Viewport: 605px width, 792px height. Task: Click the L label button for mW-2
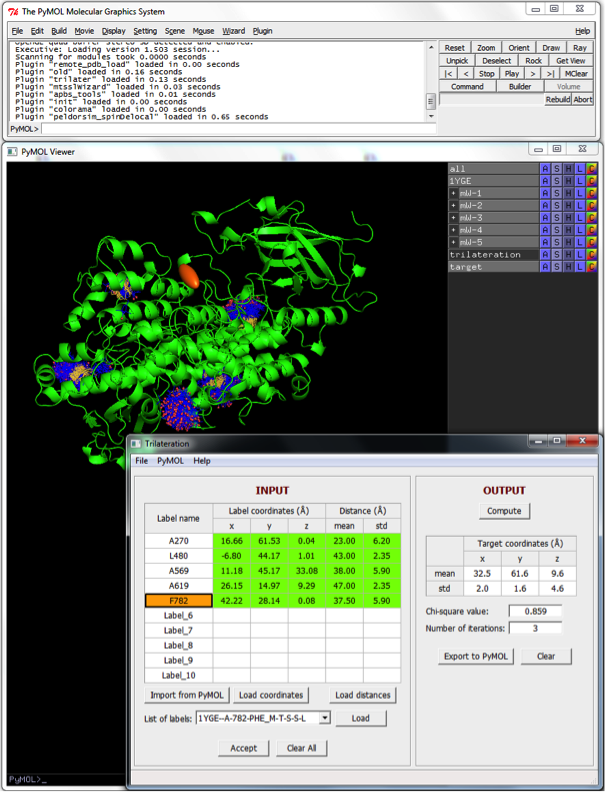[580, 206]
